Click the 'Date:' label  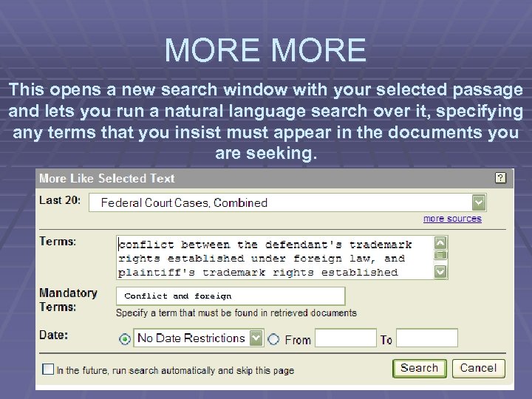point(54,335)
